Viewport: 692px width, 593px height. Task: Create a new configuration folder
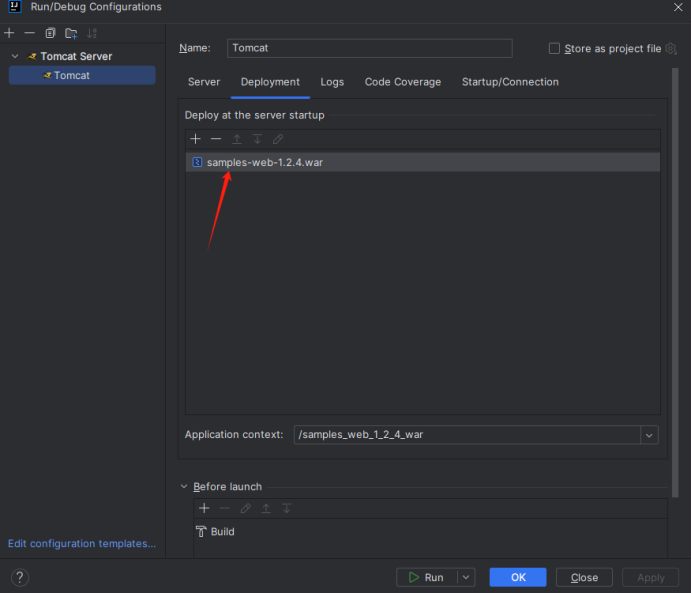[71, 33]
